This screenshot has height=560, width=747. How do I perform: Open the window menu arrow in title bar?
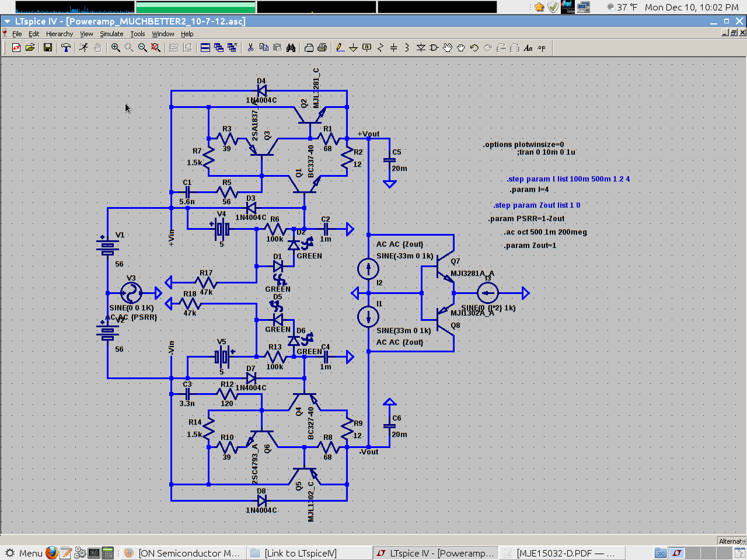tap(7, 22)
